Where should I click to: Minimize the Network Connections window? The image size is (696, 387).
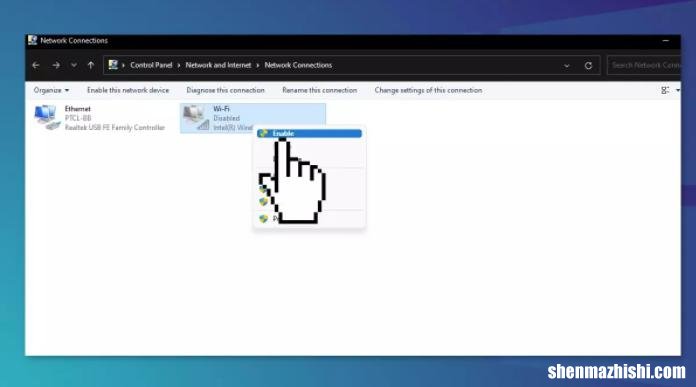coord(665,40)
